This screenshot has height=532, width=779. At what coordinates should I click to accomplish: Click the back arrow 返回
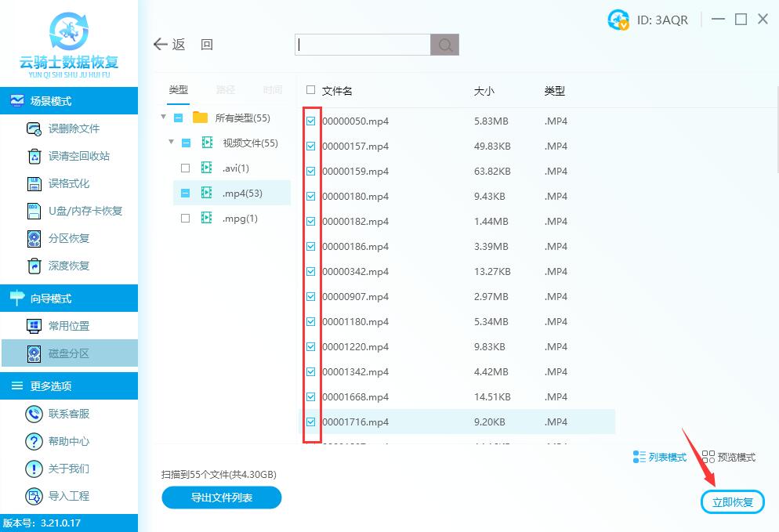(x=161, y=45)
